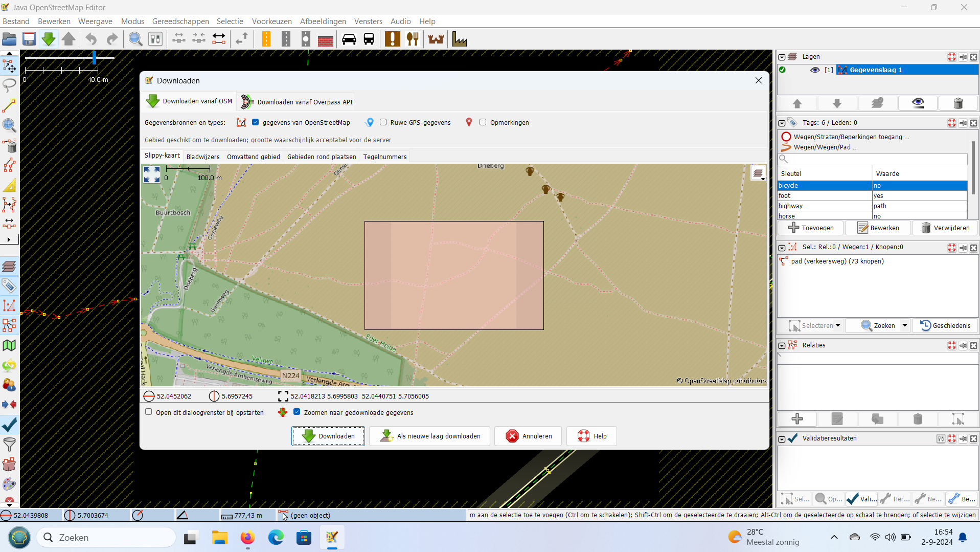Open File Explorer from the taskbar
This screenshot has height=552, width=980.
pos(220,537)
